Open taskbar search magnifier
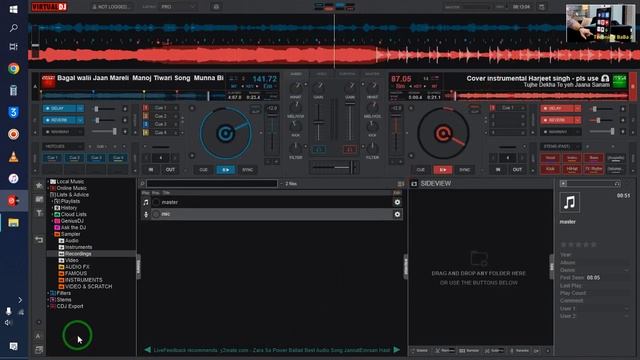The height and width of the screenshot is (360, 640). [13, 28]
